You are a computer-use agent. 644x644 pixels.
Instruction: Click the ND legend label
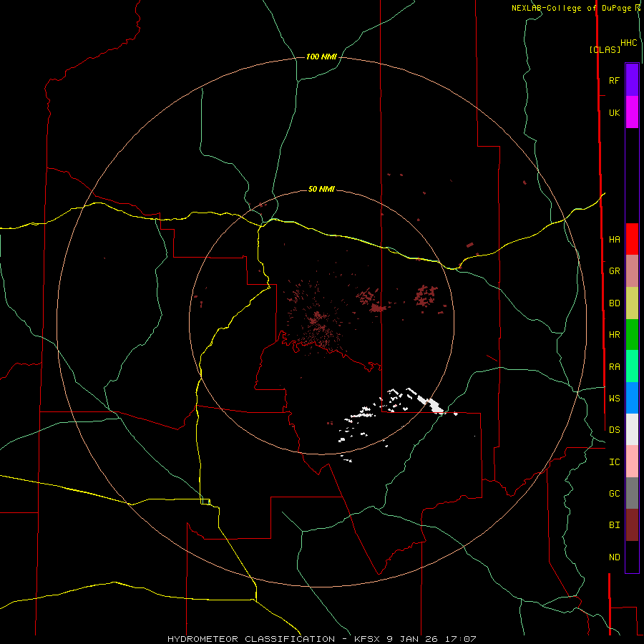pos(614,557)
